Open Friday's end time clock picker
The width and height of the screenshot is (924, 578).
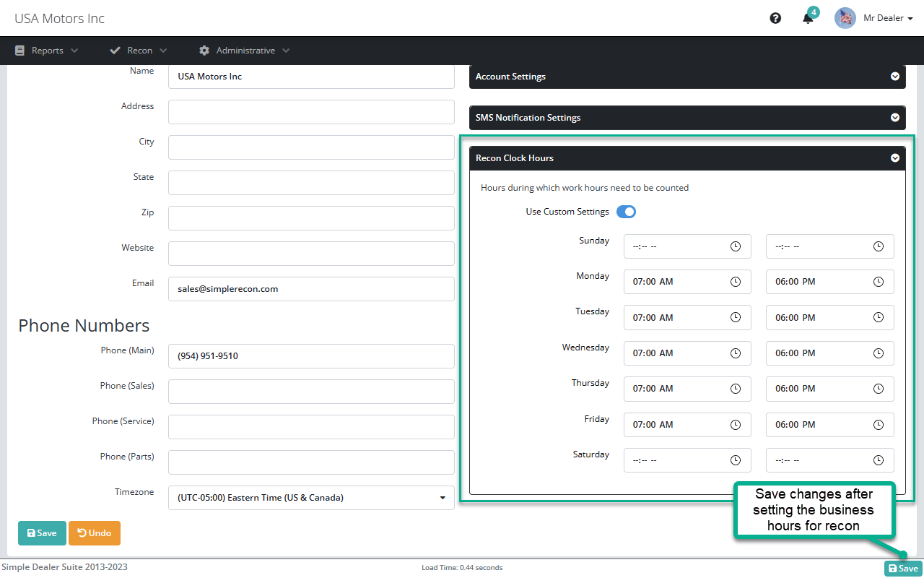pos(879,424)
